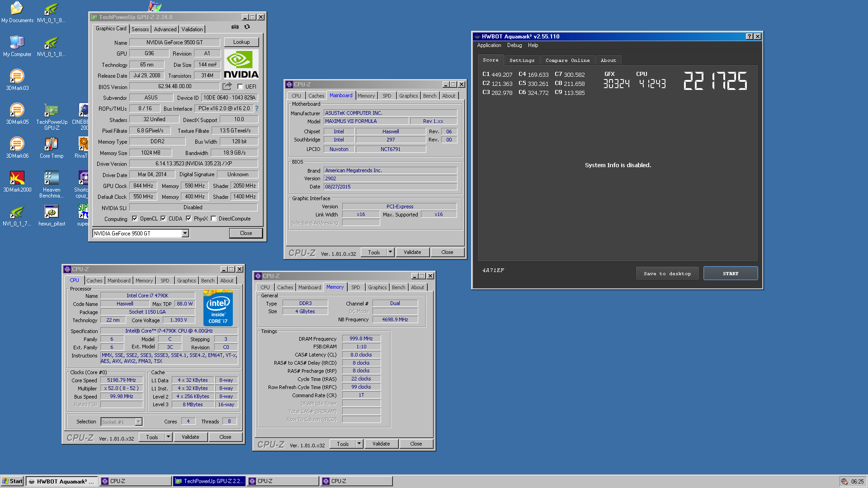Launch the Heaven Benchmark desktop shortcut
The height and width of the screenshot is (488, 868).
pos(52,184)
